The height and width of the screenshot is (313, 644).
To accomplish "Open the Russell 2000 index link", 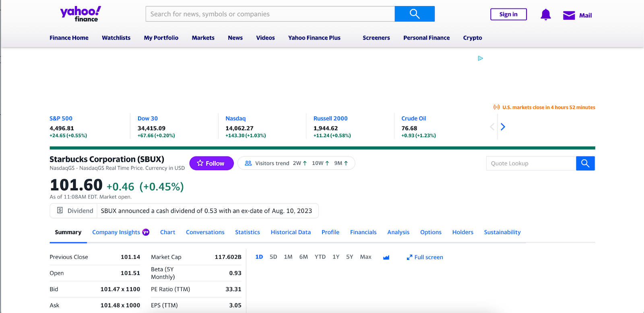I will click(330, 118).
